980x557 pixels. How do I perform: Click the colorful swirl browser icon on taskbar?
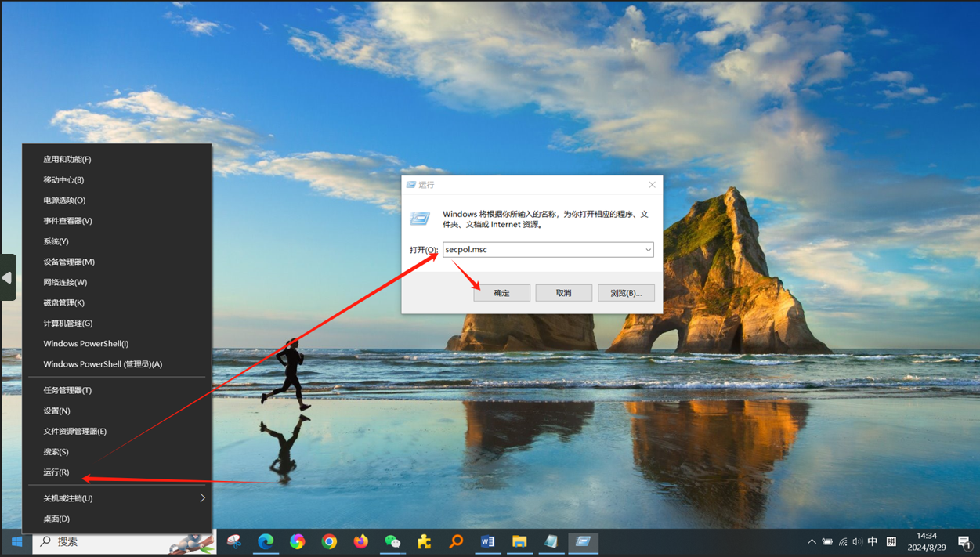coord(297,541)
